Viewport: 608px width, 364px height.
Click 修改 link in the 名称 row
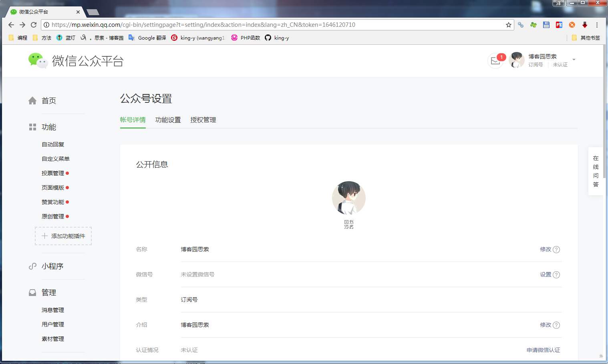546,249
